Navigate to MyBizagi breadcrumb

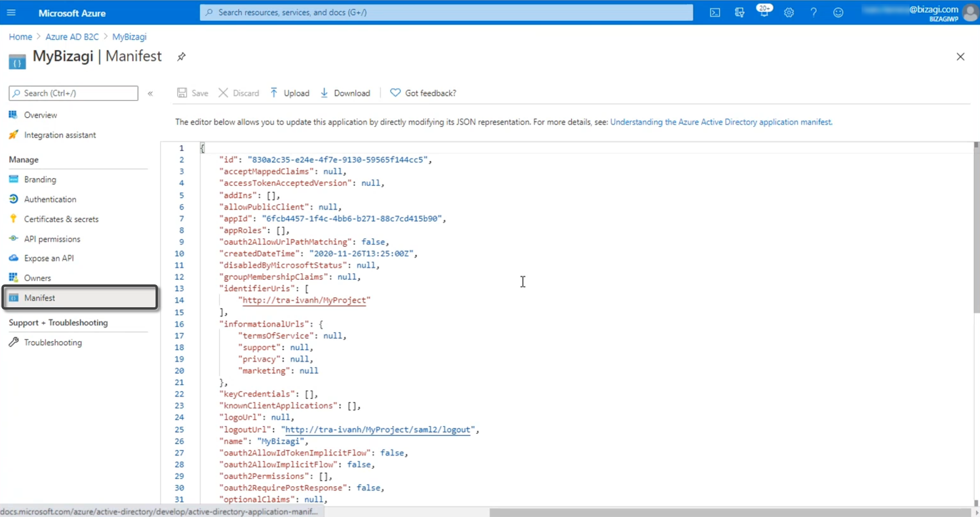129,37
